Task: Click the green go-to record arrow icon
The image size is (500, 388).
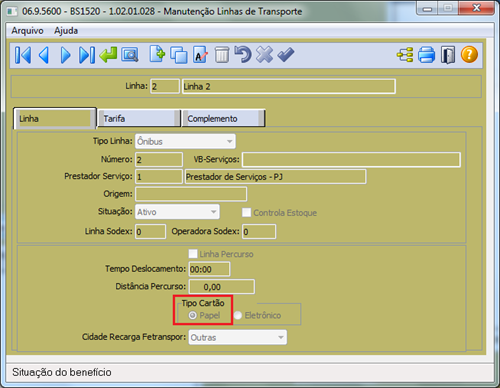Action: click(x=108, y=55)
